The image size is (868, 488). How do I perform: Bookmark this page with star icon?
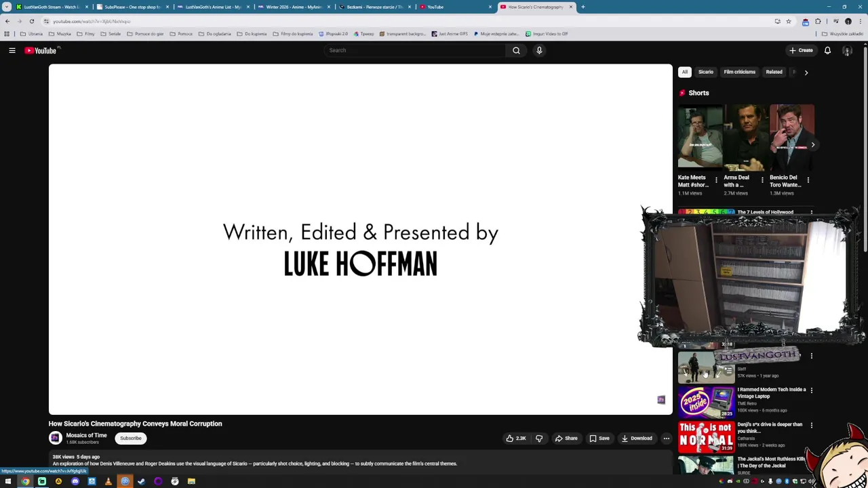(x=788, y=21)
